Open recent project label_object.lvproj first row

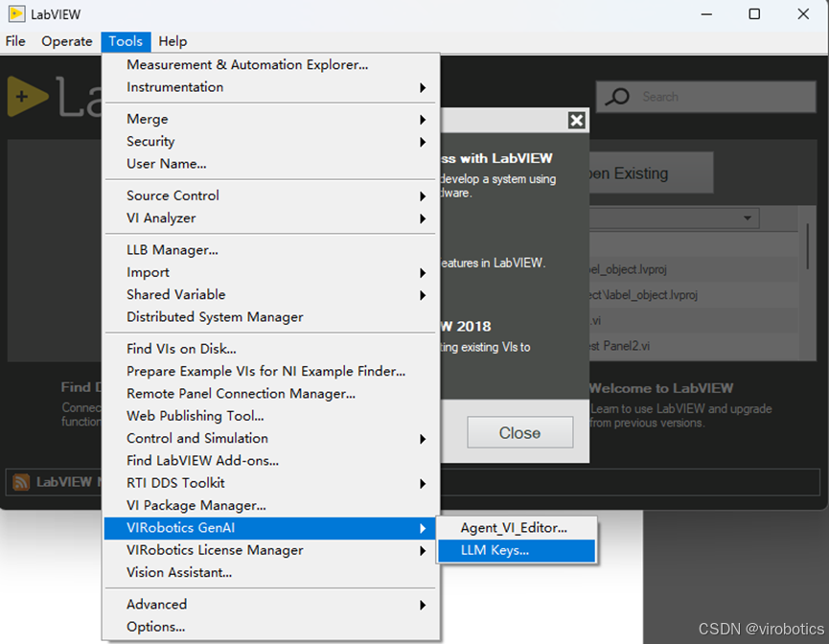[693, 269]
